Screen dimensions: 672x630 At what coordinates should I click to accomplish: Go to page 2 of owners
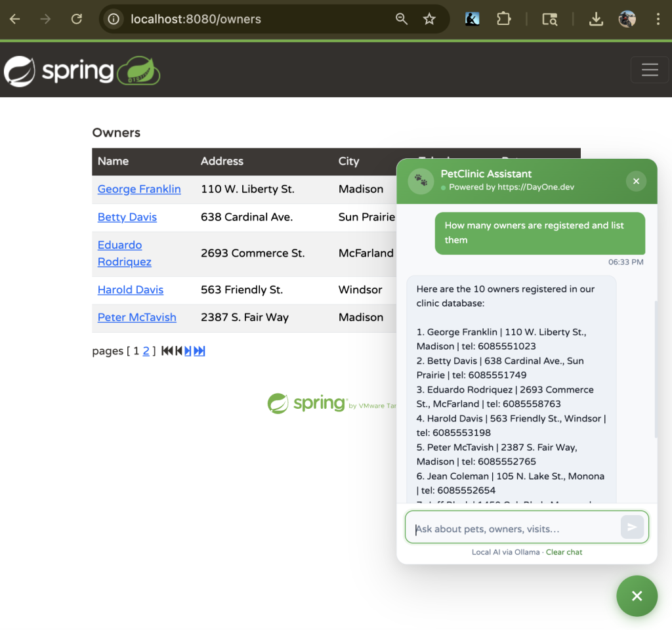pos(146,351)
